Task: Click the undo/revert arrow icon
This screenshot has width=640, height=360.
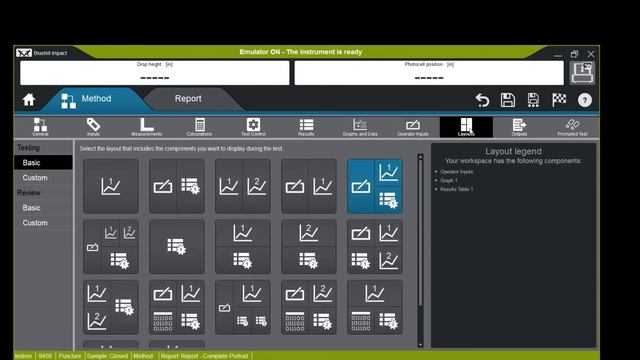Action: pos(482,100)
